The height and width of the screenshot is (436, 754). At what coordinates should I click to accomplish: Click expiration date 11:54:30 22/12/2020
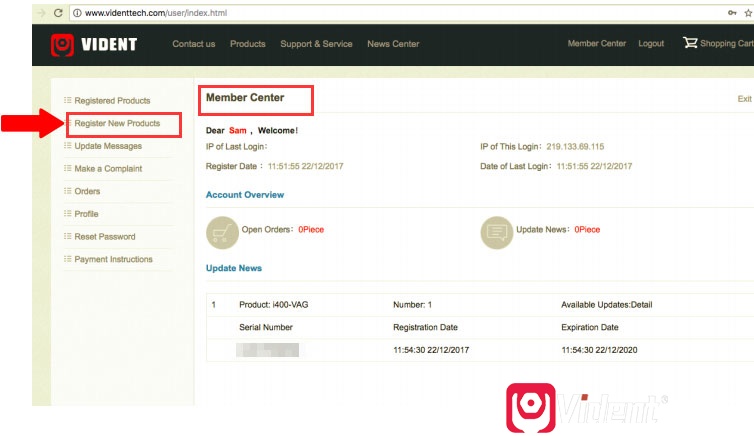pos(599,350)
